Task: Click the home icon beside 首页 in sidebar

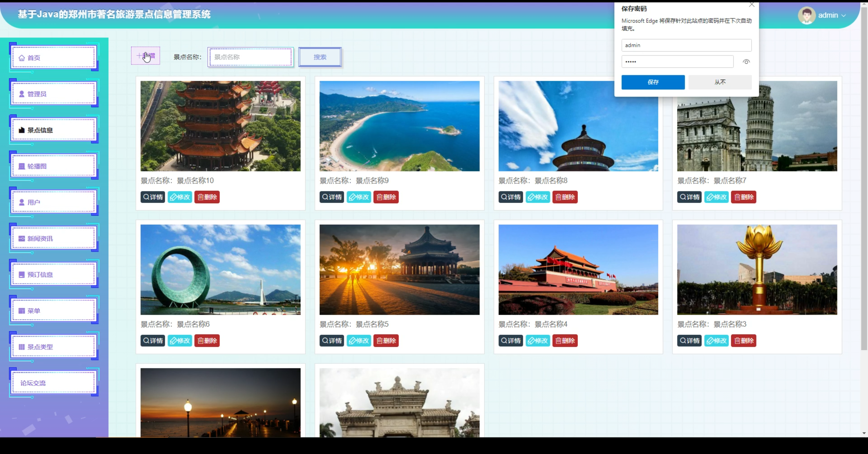Action: 21,58
